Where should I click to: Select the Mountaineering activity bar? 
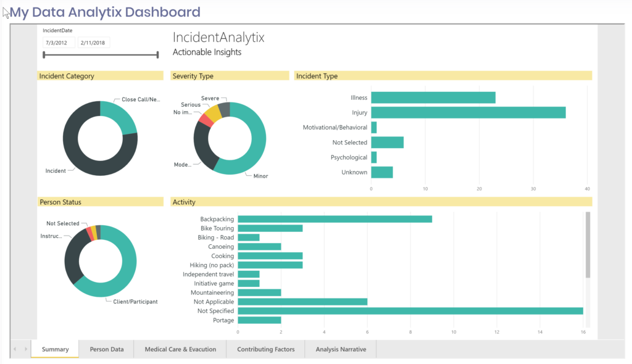tap(259, 292)
